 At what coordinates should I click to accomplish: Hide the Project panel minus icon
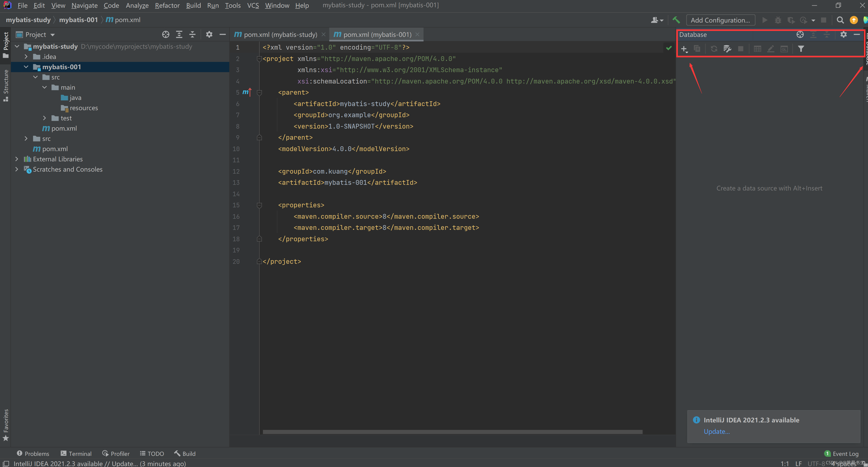222,34
